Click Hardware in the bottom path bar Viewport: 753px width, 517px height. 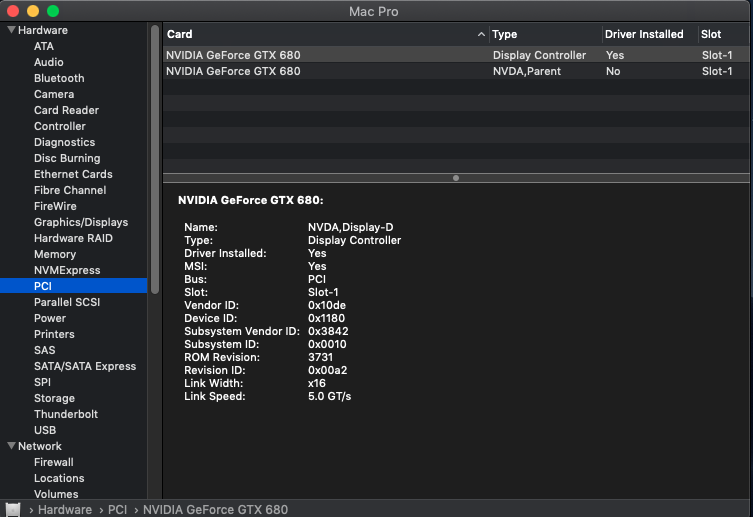65,509
